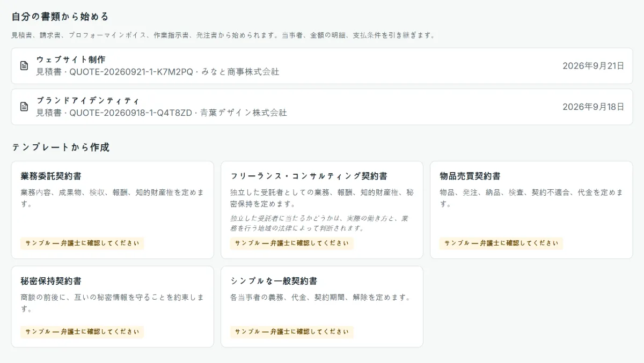Pick the 秘密保持契約書 template card
Viewport: 644px width, 363px height.
coord(112,307)
